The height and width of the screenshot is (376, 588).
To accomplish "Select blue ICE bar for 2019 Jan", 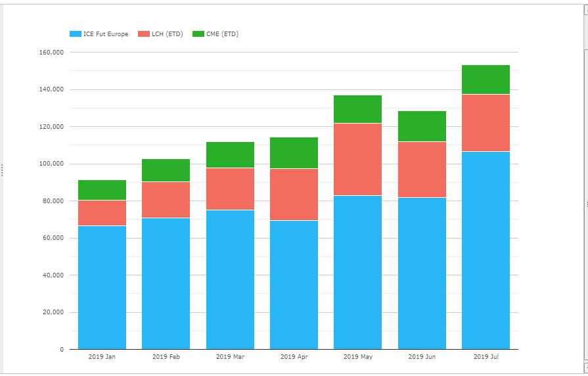I will click(x=102, y=287).
